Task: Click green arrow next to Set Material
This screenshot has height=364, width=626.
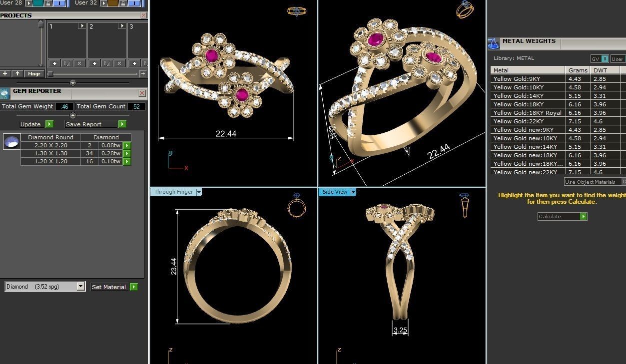Action: click(133, 287)
